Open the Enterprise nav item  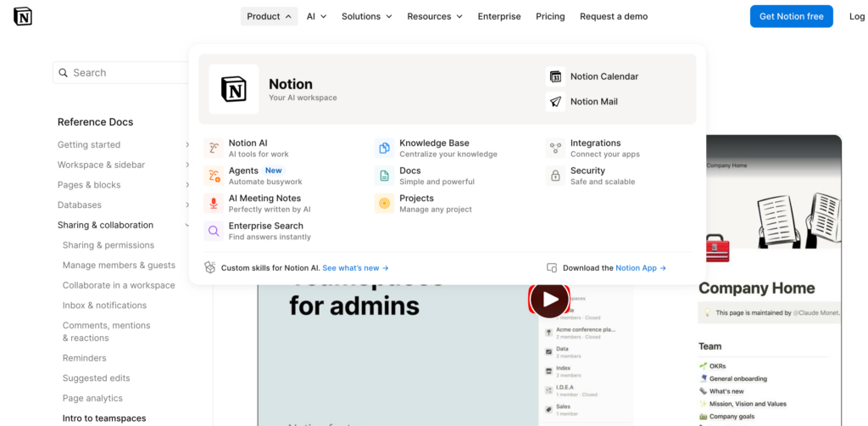(499, 16)
